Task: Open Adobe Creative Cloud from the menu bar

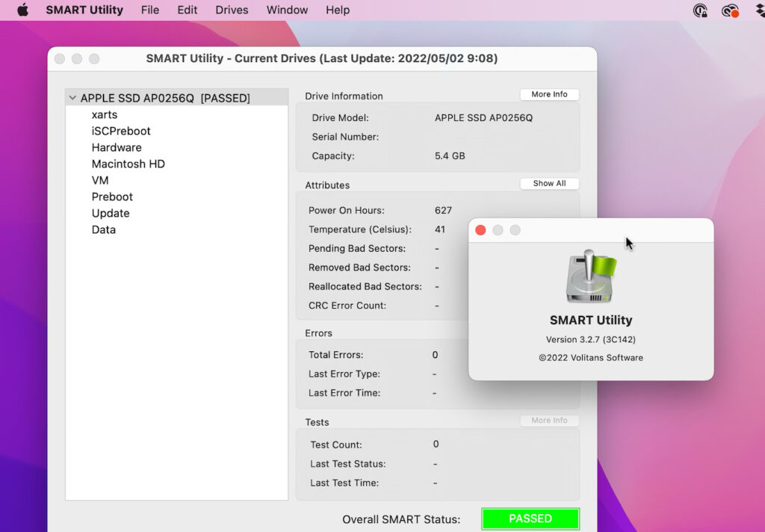Action: [x=730, y=10]
